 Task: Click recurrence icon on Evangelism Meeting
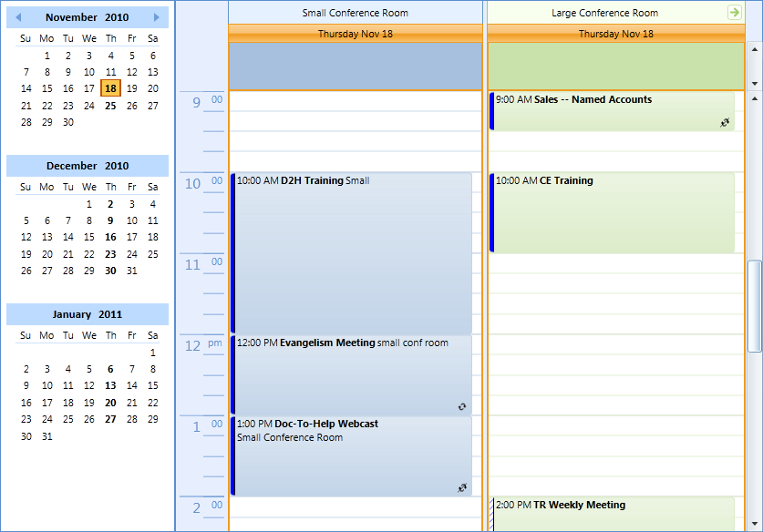pos(462,406)
